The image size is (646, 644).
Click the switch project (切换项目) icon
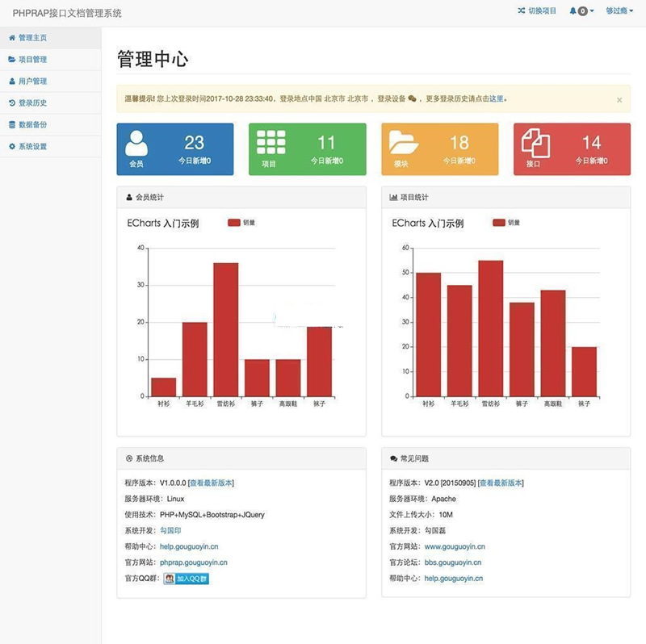(521, 11)
